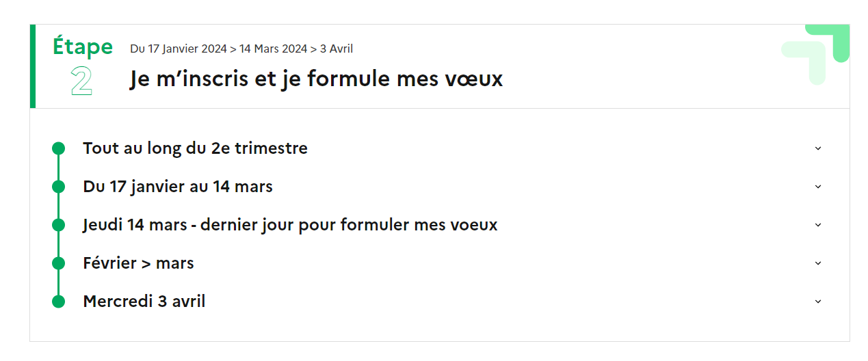Select green timeline dot next to Février > mars
This screenshot has width=868, height=361.
point(58,263)
